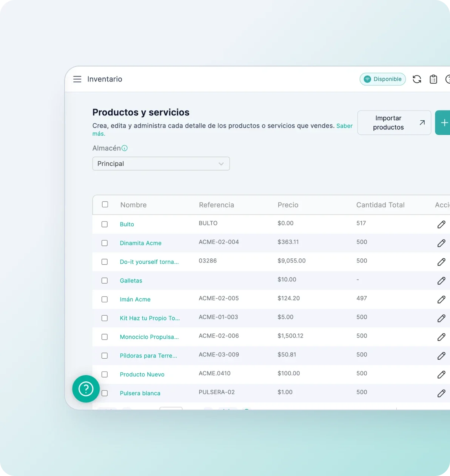Click the sync refresh icon
This screenshot has width=450, height=476.
pyautogui.click(x=417, y=79)
